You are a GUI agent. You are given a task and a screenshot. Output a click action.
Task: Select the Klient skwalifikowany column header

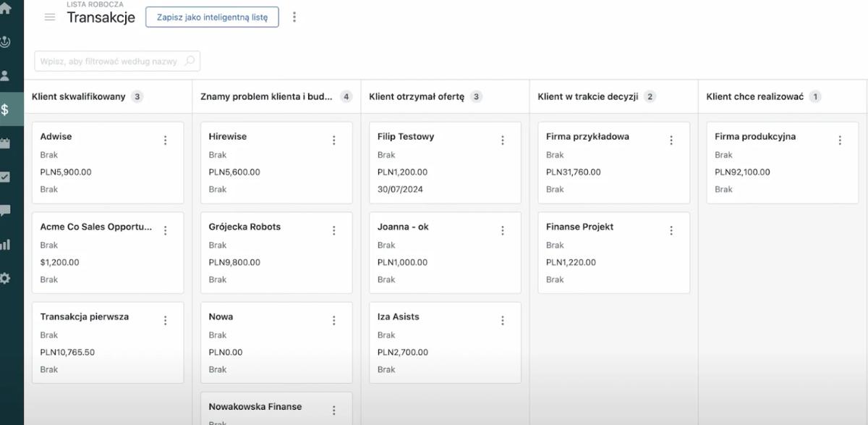point(79,96)
